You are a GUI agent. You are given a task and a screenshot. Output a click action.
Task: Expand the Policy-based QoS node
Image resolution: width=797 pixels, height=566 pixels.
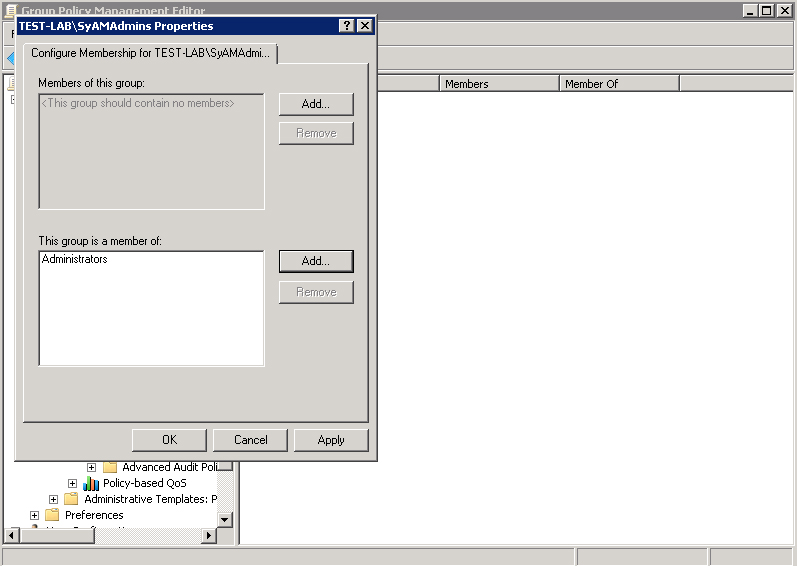(x=72, y=483)
